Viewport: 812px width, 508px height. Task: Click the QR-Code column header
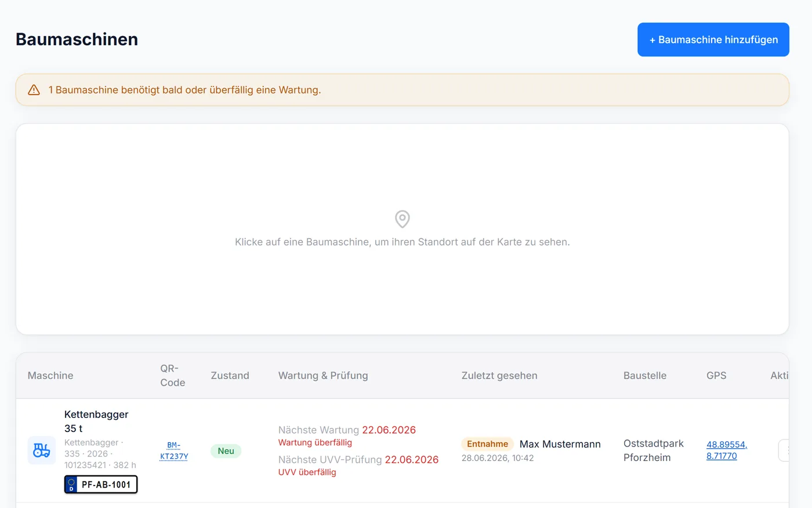[173, 376]
